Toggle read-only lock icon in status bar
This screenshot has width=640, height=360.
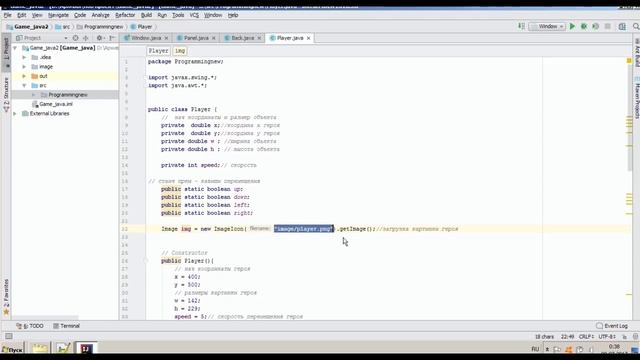tap(624, 337)
